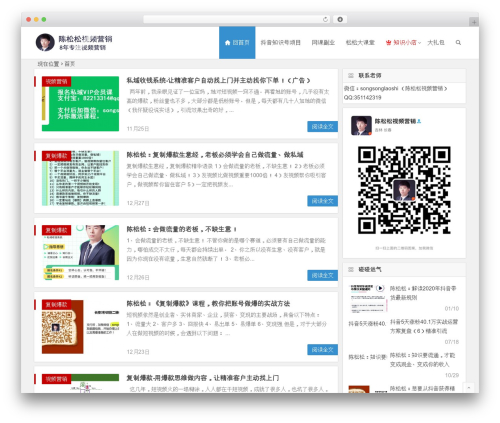Click the 碰碰运气 widget heading
500x423 pixels.
coord(370,269)
